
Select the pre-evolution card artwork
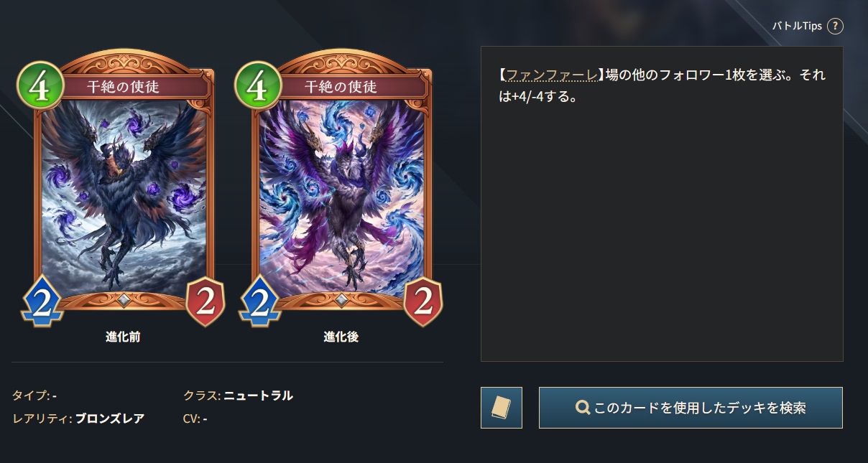124,197
